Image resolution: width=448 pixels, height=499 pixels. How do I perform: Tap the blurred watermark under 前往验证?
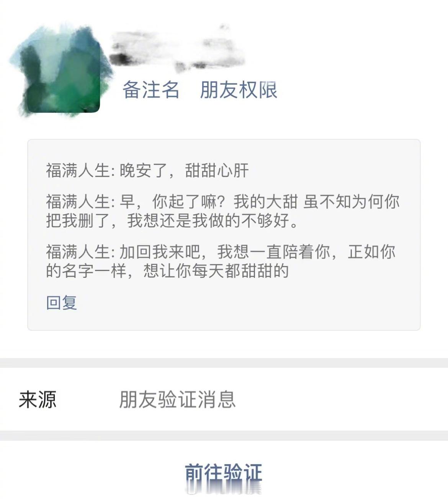[x=224, y=489]
